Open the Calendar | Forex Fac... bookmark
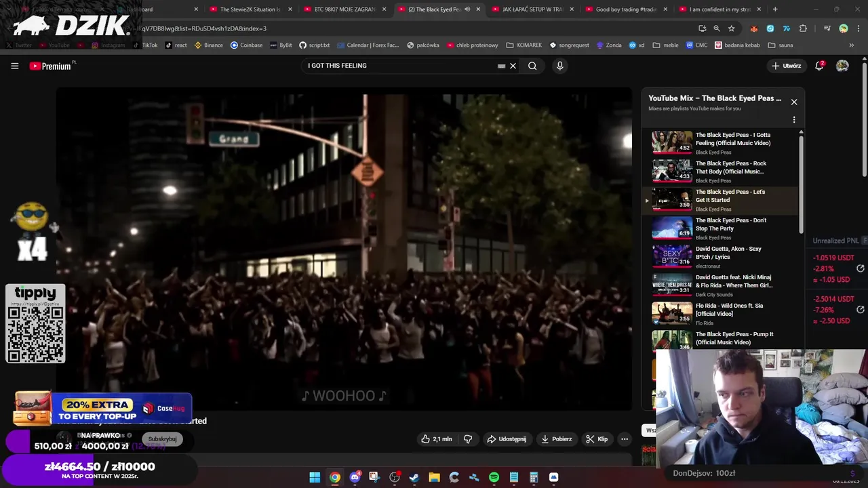Screen dimensions: 868x488 coord(367,45)
